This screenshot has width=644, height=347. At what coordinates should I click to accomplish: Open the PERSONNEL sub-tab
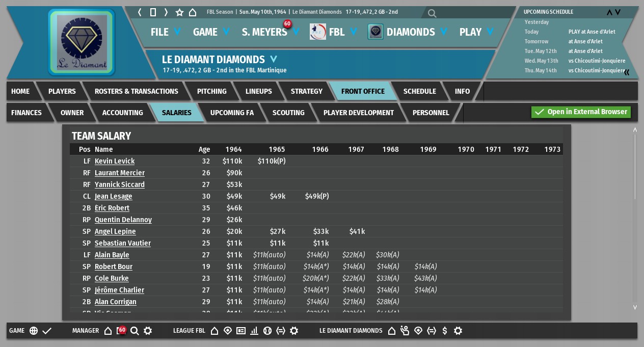(431, 113)
